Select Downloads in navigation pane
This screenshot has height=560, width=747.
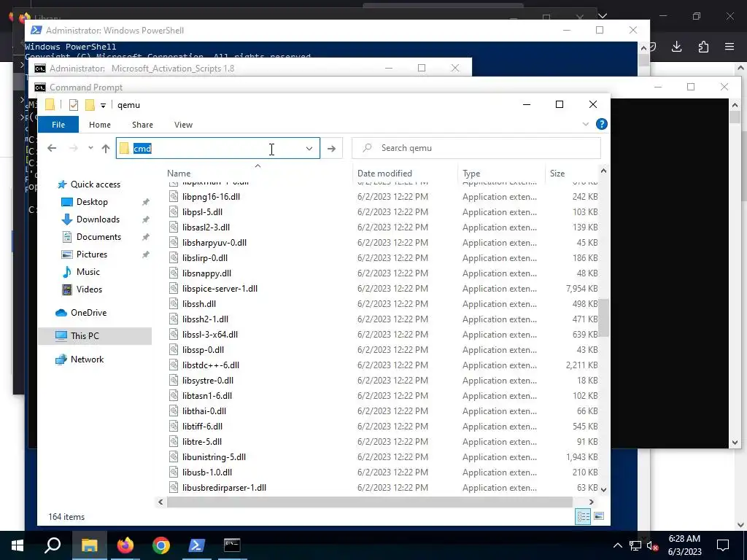pyautogui.click(x=98, y=219)
